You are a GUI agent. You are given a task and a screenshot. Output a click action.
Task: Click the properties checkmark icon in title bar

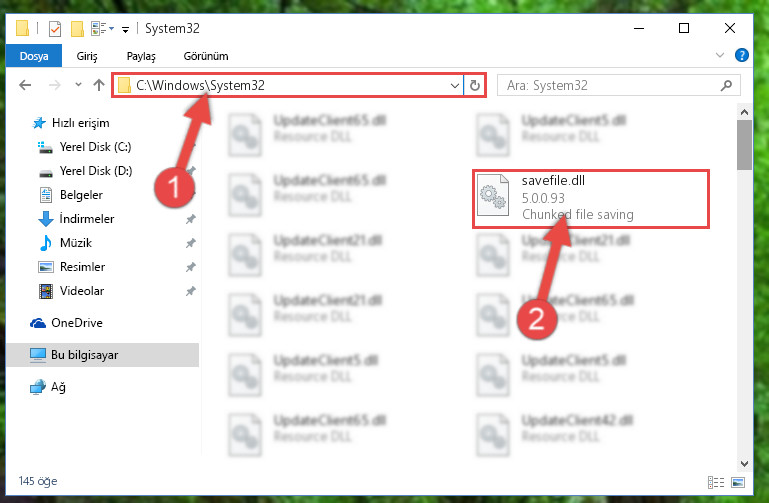55,29
